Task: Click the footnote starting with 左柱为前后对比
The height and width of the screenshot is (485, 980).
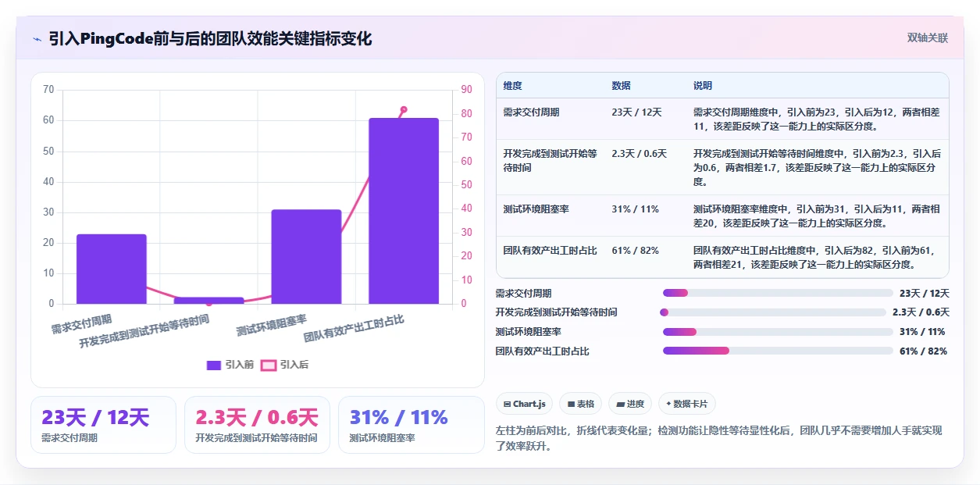Action: 719,438
